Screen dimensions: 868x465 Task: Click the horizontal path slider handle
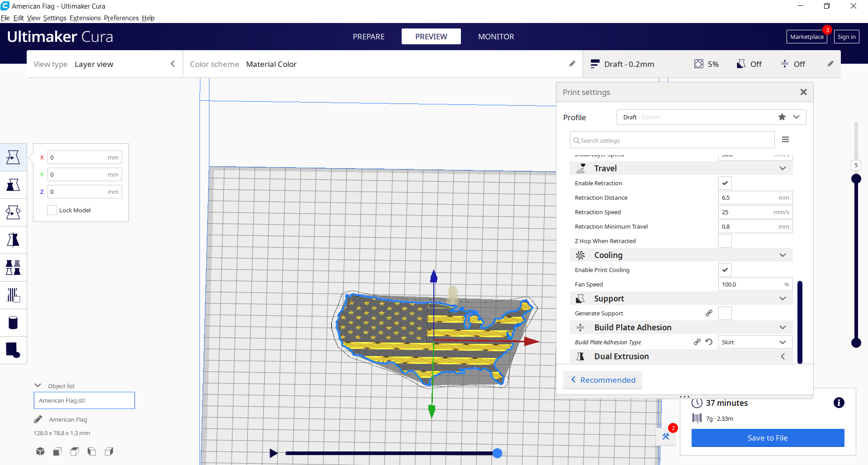[x=497, y=453]
